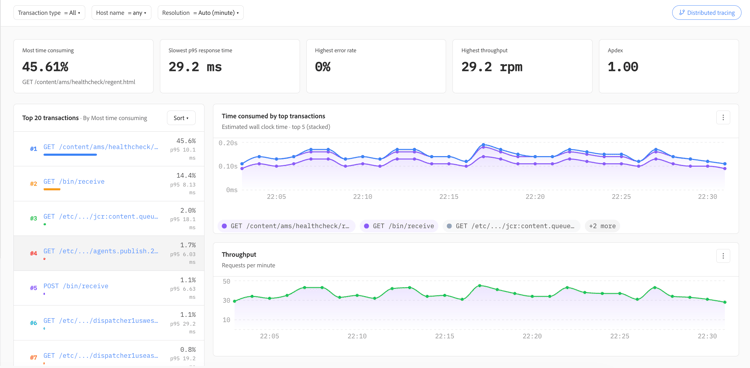Viewport: 750px width, 368px height.
Task: Click the 14.4% value for transaction #2
Action: tap(186, 176)
